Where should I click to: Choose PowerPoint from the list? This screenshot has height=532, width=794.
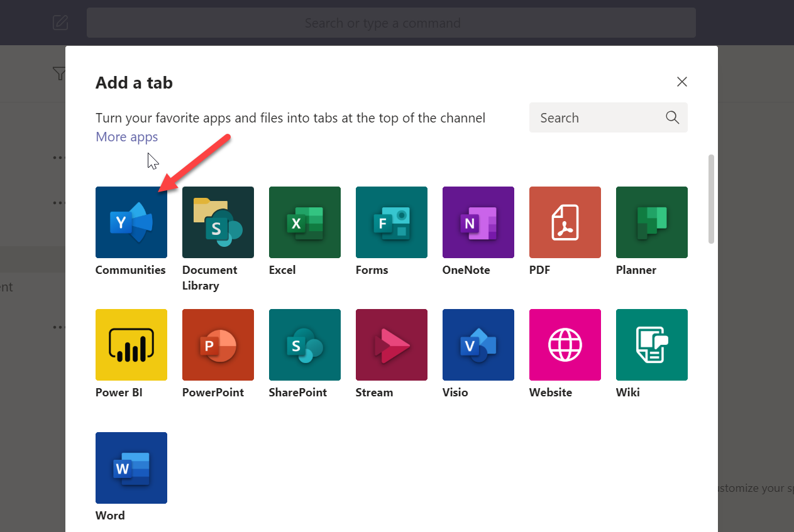tap(218, 345)
